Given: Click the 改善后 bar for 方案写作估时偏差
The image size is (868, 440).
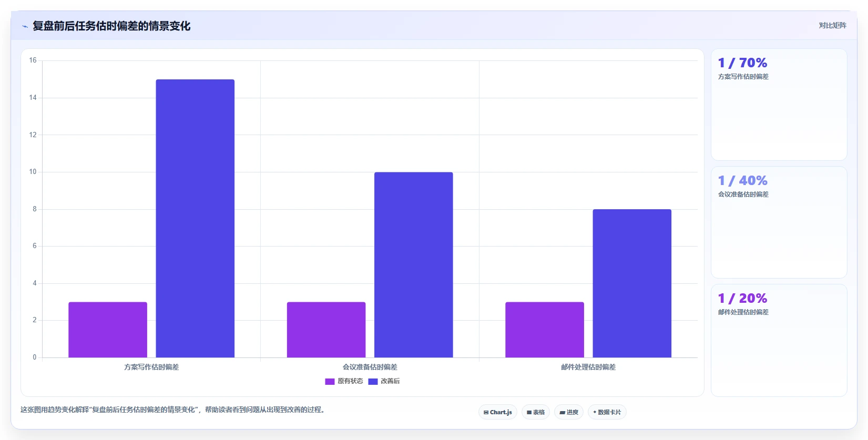Looking at the screenshot, I should pyautogui.click(x=195, y=219).
